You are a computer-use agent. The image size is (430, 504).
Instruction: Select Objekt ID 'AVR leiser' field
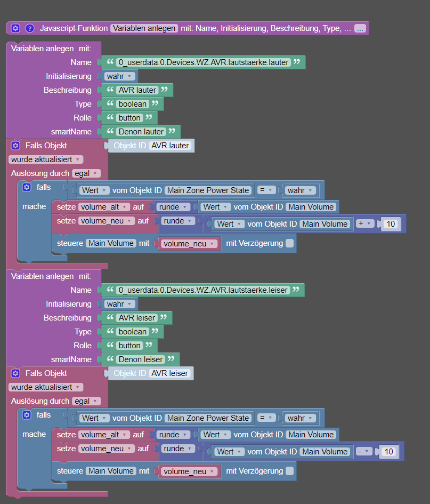click(169, 373)
